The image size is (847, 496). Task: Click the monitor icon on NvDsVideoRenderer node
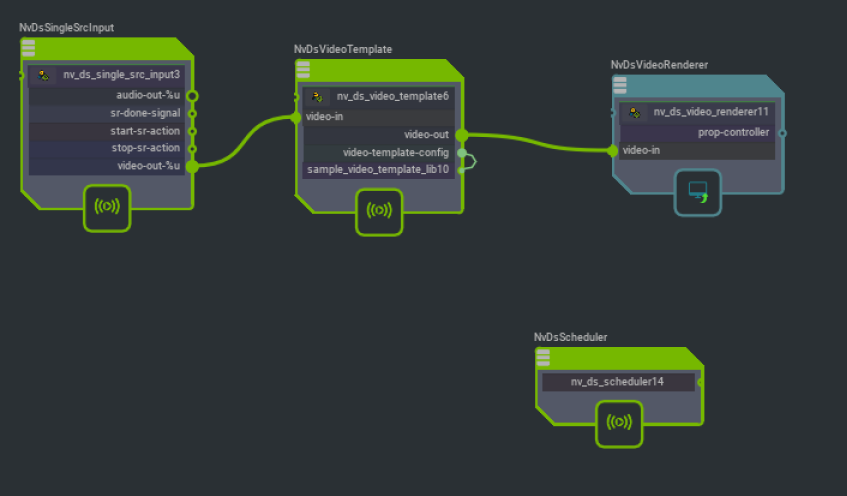[697, 191]
